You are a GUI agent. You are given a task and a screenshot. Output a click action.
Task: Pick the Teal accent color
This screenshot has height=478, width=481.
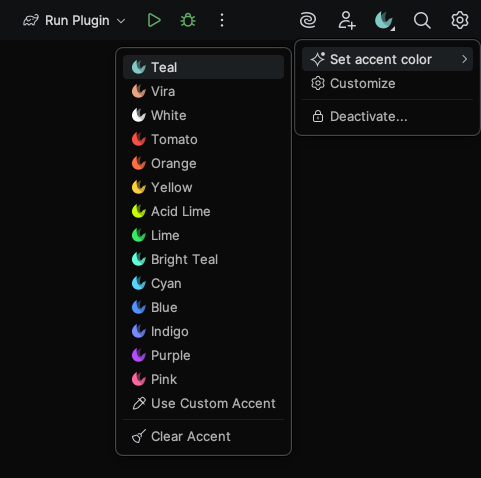tap(203, 67)
